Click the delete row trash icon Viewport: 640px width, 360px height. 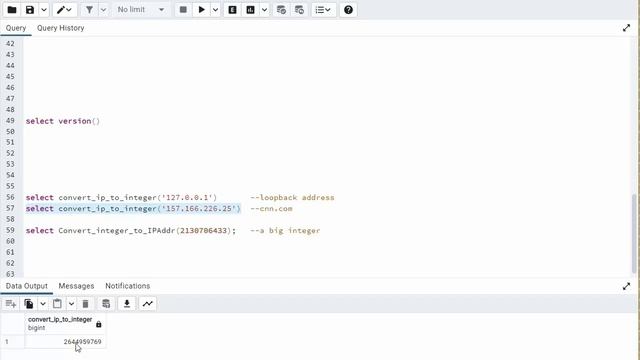point(85,304)
